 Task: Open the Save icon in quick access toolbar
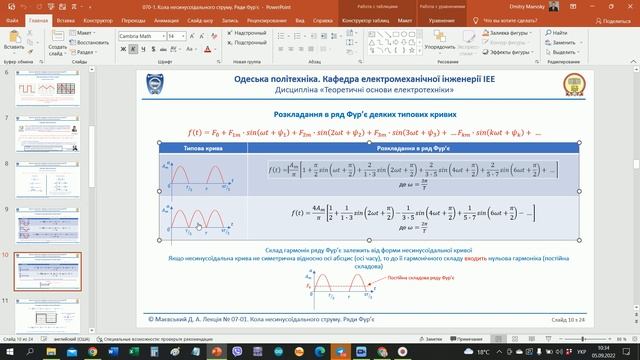pos(11,7)
